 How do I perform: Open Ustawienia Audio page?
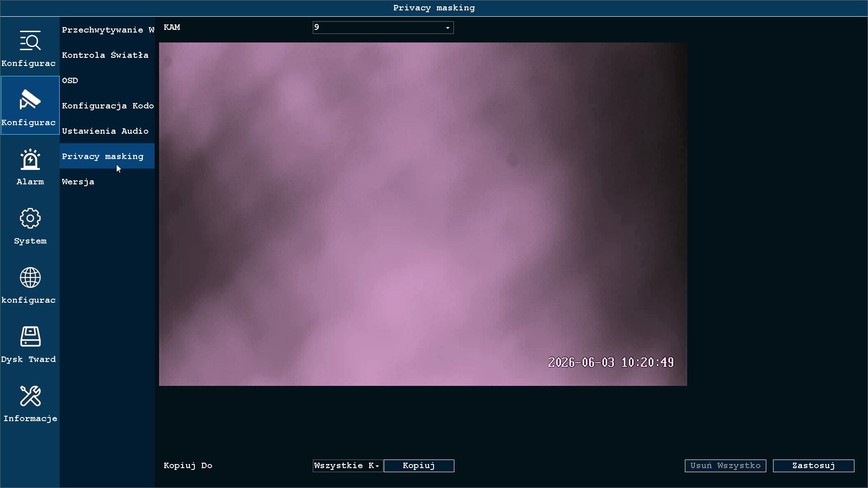pyautogui.click(x=107, y=131)
